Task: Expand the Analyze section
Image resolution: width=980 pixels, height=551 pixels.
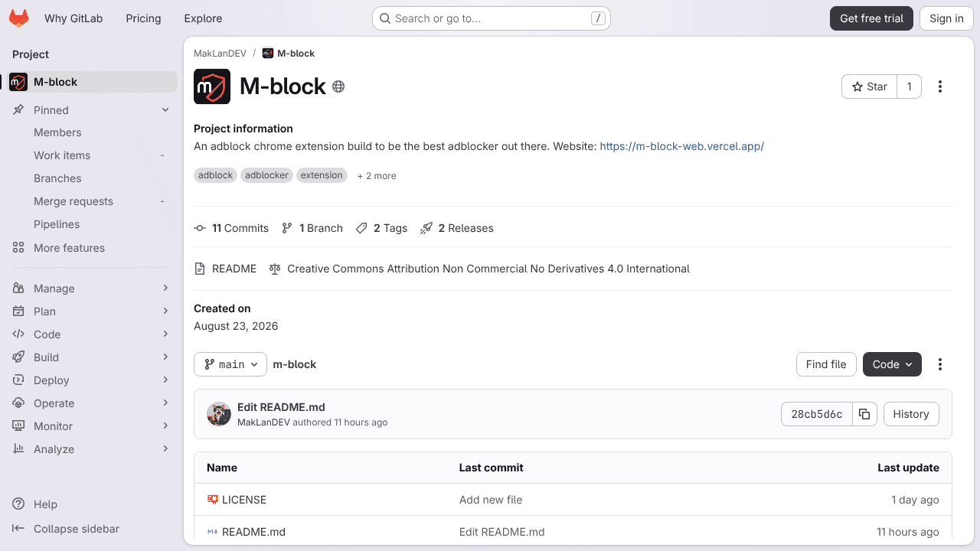Action: coord(165,449)
